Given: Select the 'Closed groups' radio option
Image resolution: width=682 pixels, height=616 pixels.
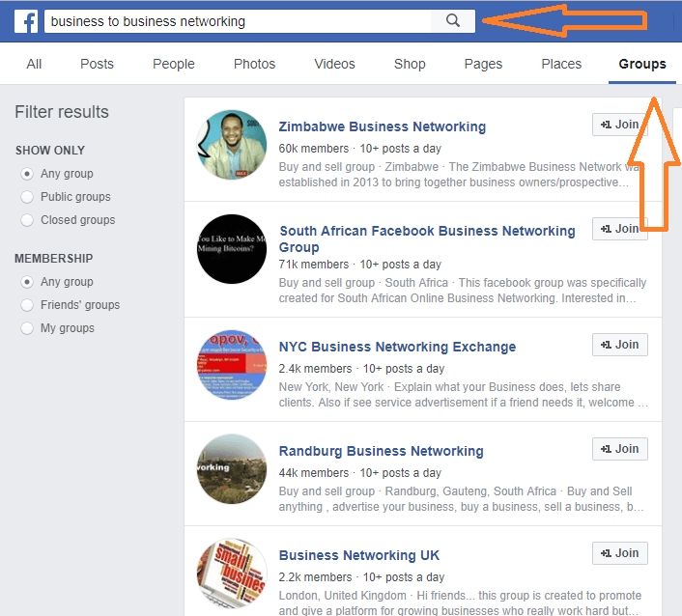Looking at the screenshot, I should 27,220.
